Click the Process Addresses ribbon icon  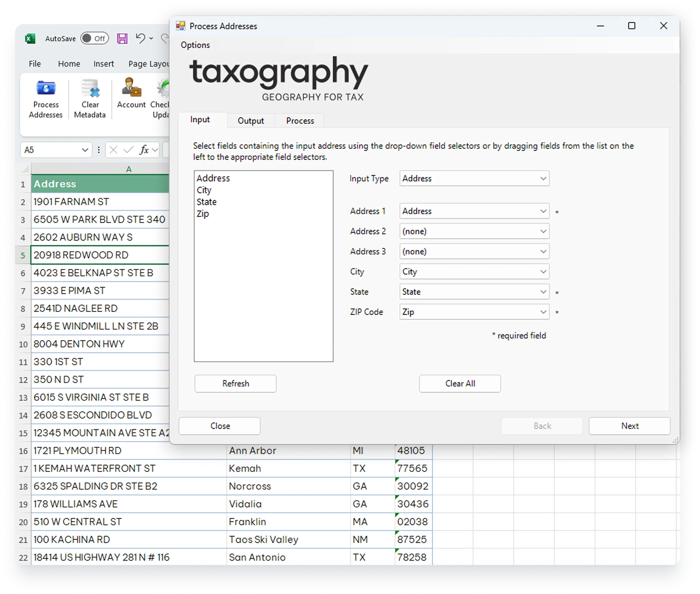pos(46,89)
